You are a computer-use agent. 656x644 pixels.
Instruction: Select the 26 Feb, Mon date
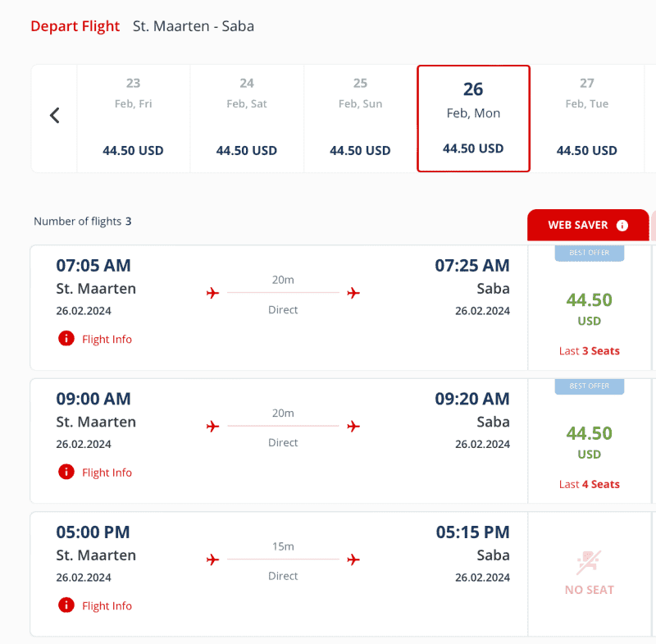(474, 118)
